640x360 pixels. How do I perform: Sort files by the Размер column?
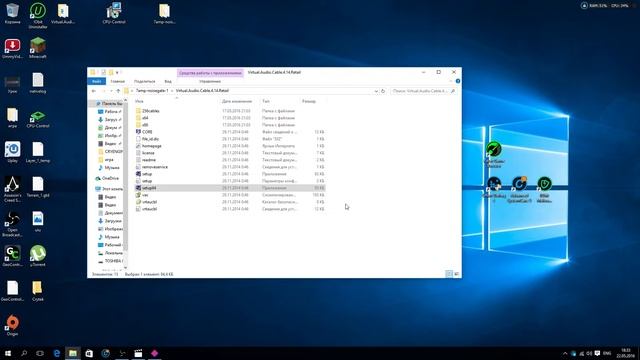click(x=309, y=101)
